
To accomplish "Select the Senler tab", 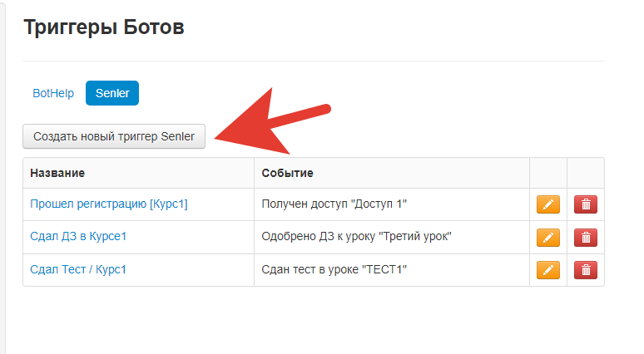I will 112,93.
